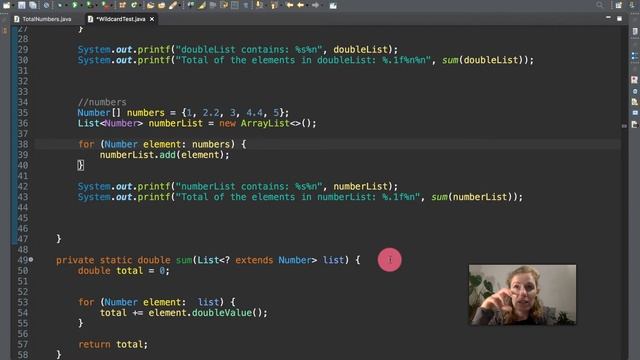The height and width of the screenshot is (360, 640).
Task: Navigate Forward with grey arrow
Action: pos(315,5)
